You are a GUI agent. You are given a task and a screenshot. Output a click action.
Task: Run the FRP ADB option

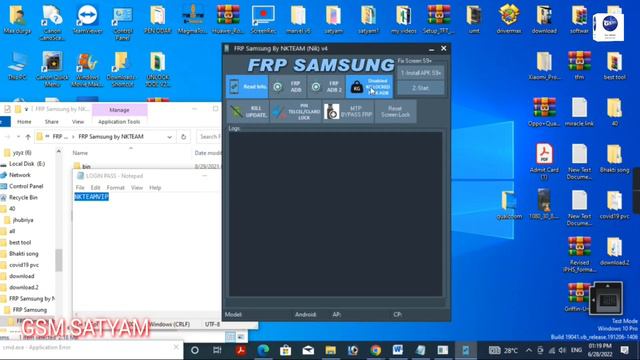click(x=287, y=87)
